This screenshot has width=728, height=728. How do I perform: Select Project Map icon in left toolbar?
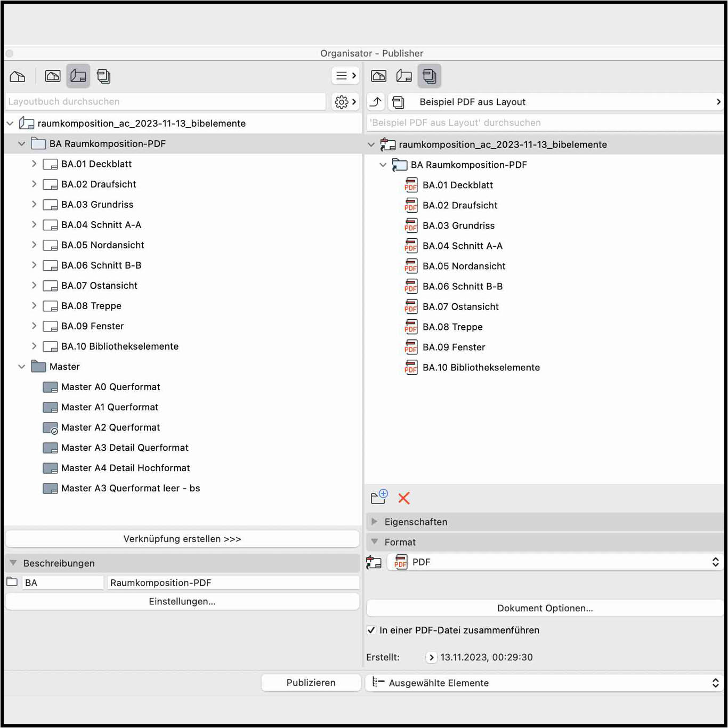pyautogui.click(x=18, y=76)
